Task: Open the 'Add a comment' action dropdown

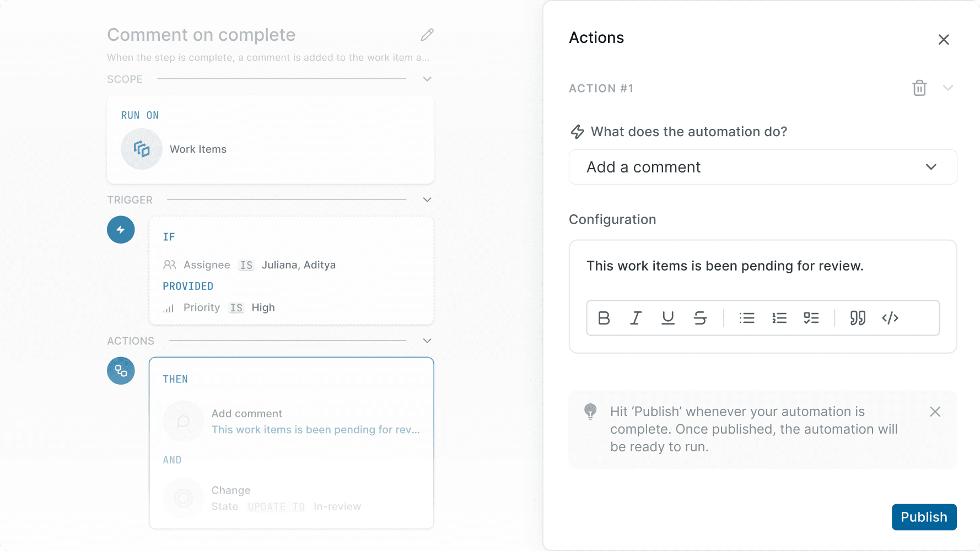Action: click(763, 167)
